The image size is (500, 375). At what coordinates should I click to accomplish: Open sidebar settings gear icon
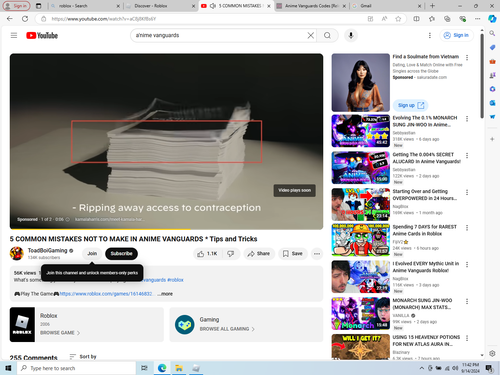click(492, 353)
